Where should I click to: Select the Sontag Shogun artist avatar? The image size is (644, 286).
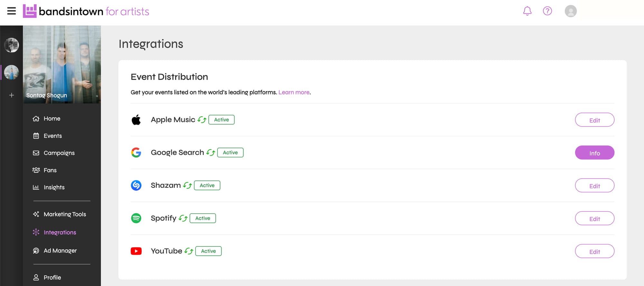coord(12,72)
